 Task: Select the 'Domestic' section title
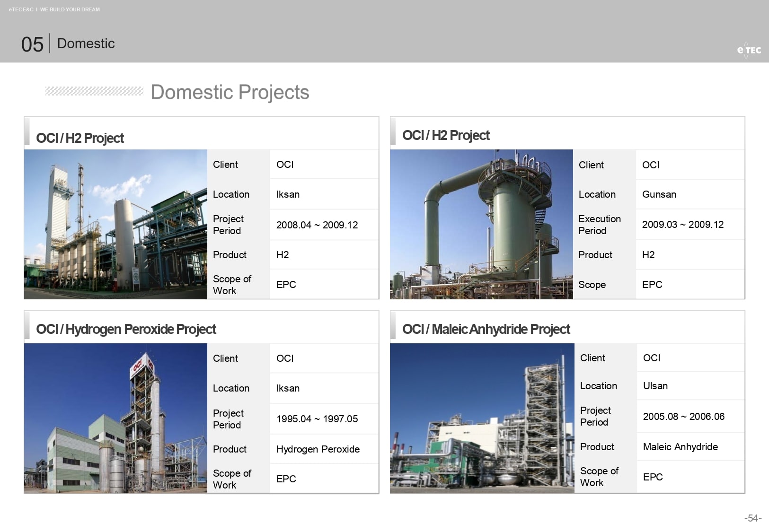tap(86, 44)
